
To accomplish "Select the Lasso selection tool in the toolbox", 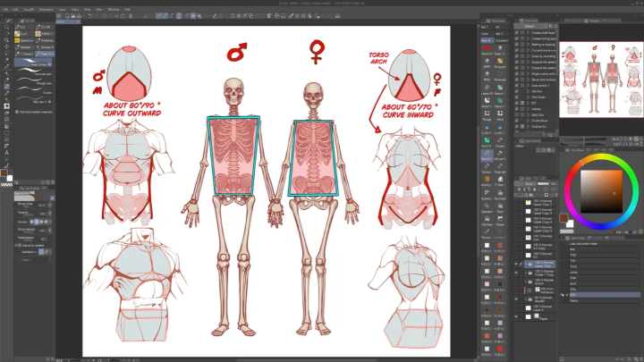I will 6,54.
